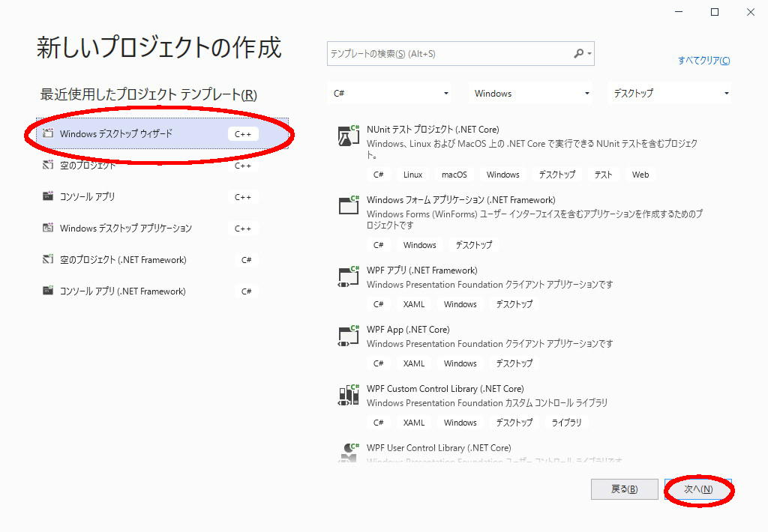Click XAML tag under WPF アプリ (.NET Framework)

(414, 304)
